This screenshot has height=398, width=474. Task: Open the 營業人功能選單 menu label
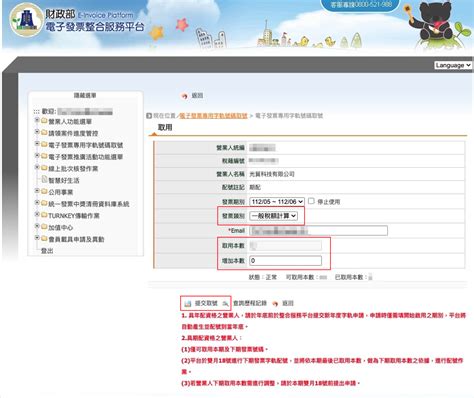coord(70,122)
